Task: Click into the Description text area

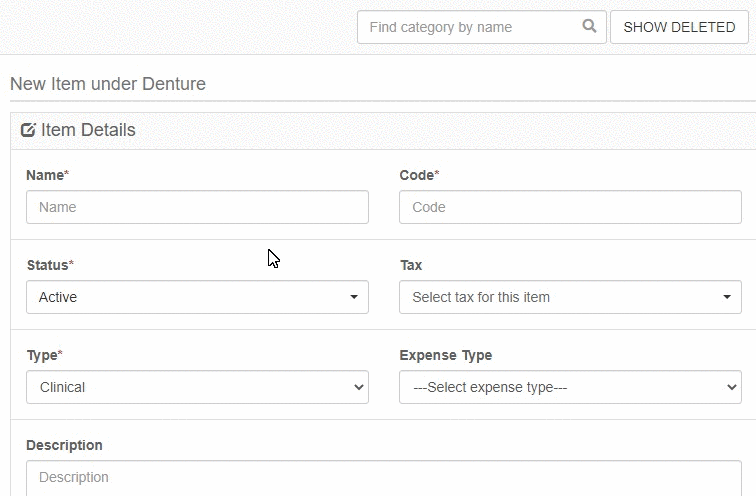Action: pyautogui.click(x=384, y=478)
